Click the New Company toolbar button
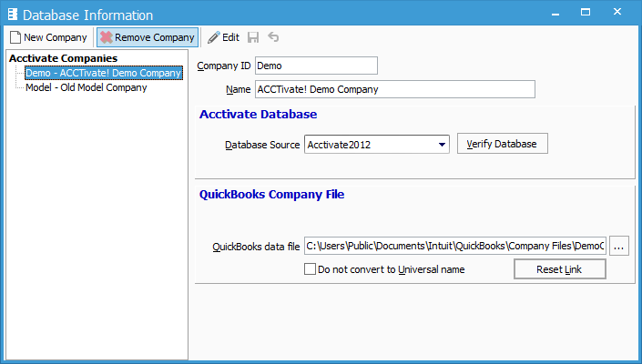Image resolution: width=642 pixels, height=364 pixels. (48, 37)
